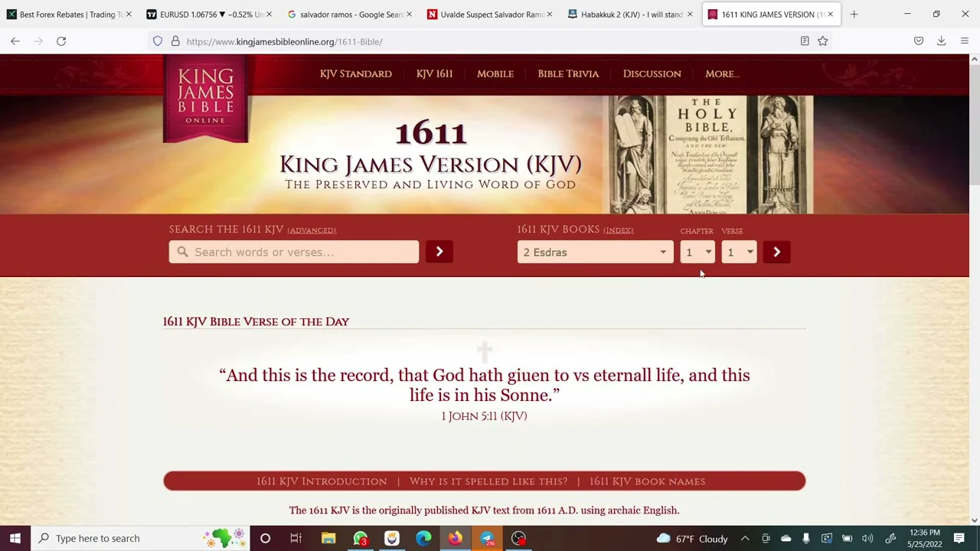Close the Best Forex Rebates tab
980x551 pixels.
tap(129, 14)
